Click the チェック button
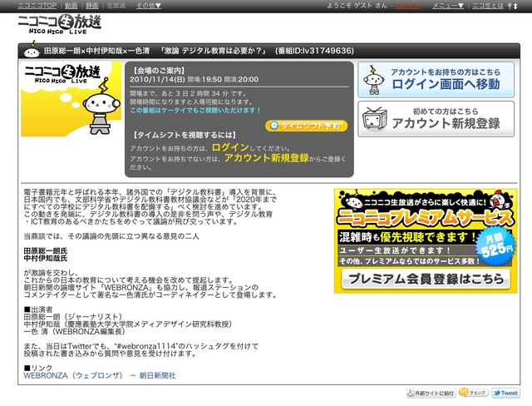The image size is (532, 406). coord(474,393)
